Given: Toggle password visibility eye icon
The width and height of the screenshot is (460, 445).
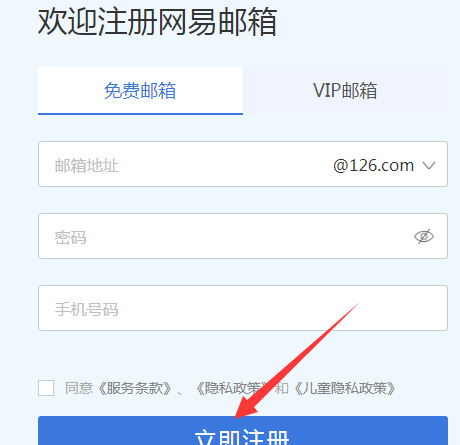Looking at the screenshot, I should point(424,236).
